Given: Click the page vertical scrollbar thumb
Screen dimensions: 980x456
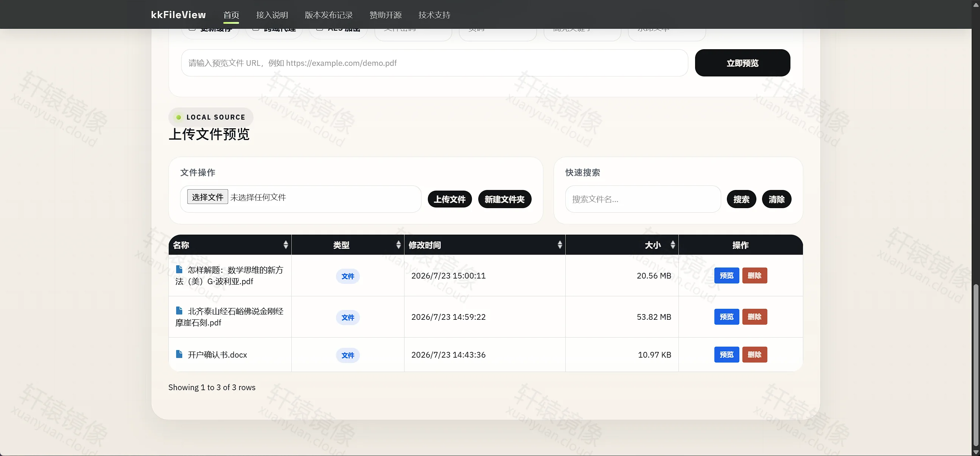Looking at the screenshot, I should (976, 366).
